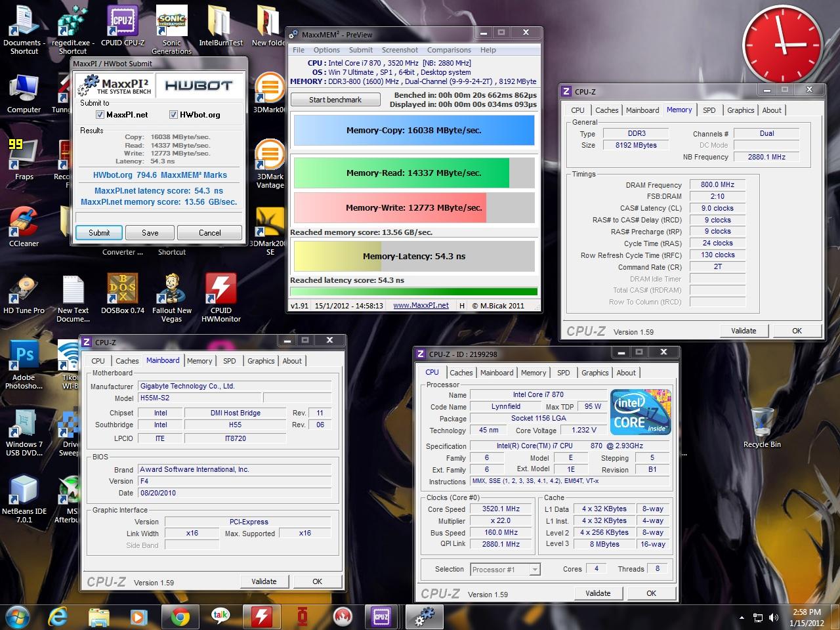This screenshot has height=630, width=840.
Task: Open the Comparisons menu in MaxxMEM
Action: (x=449, y=50)
